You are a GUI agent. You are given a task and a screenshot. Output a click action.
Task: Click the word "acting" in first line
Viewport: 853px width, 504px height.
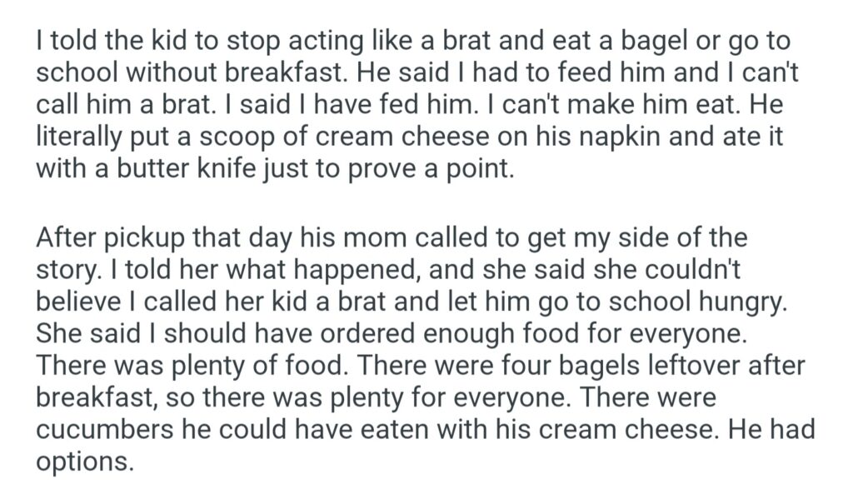281,43
